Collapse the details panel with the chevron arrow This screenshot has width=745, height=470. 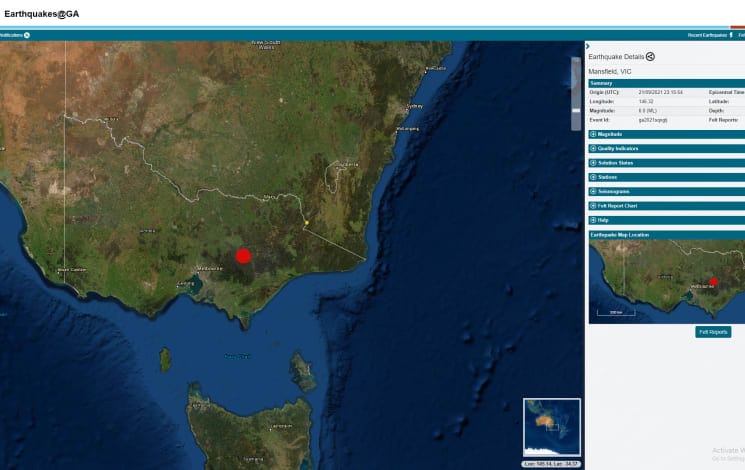point(588,46)
